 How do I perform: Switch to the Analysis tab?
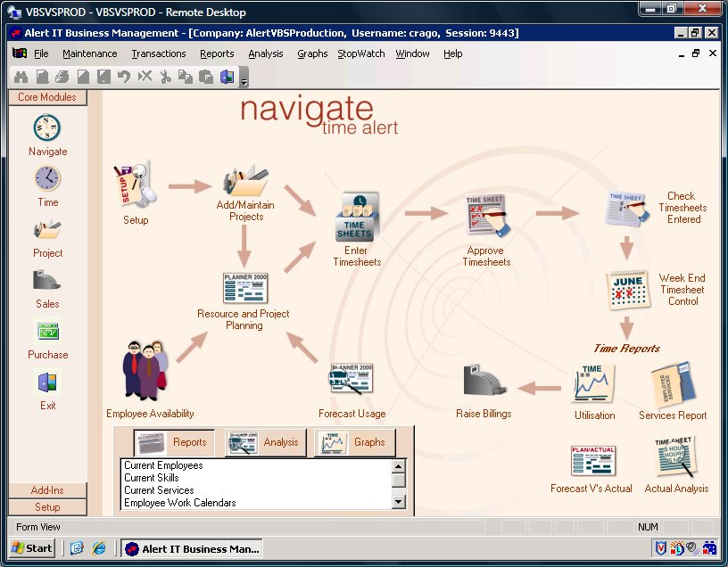(266, 442)
